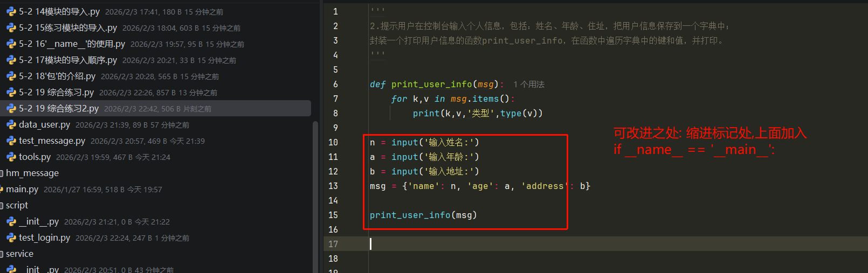
Task: Click line number 6 in the gutter
Action: 335,84
